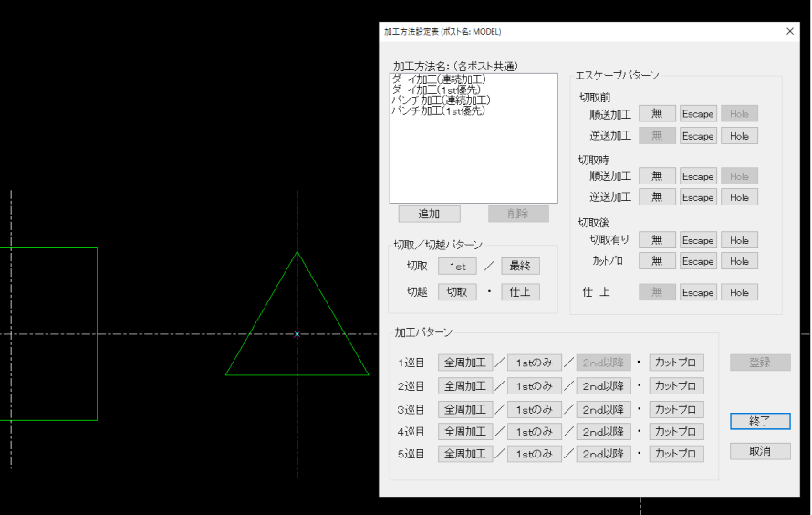Choose 無 for 切取時 逆送加工
812x515 pixels.
(657, 197)
